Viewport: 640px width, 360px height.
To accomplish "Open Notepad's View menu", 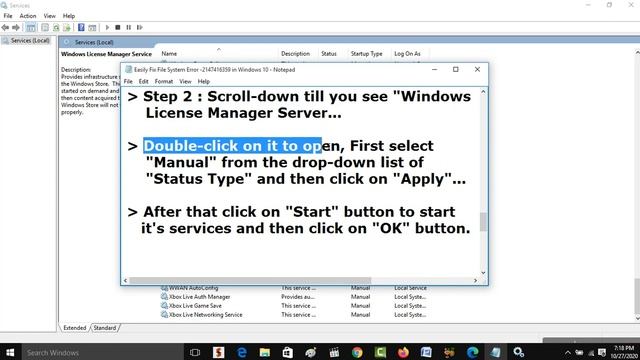I will tap(185, 81).
